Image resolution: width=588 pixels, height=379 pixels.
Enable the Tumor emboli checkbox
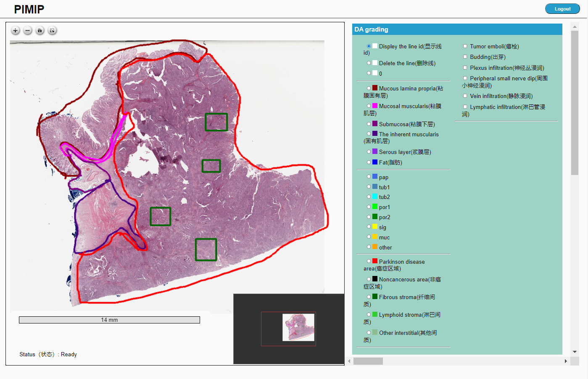coord(465,46)
